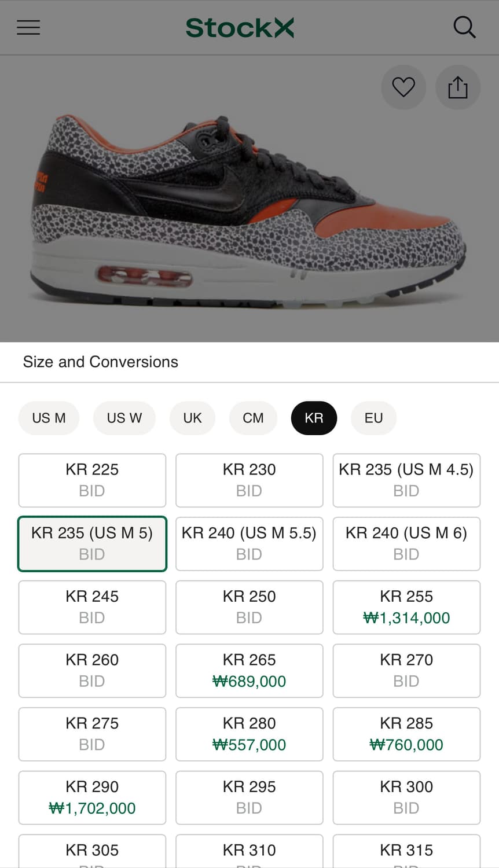The width and height of the screenshot is (499, 868).
Task: Pick KR 265 priced ₩689,000
Action: point(249,671)
